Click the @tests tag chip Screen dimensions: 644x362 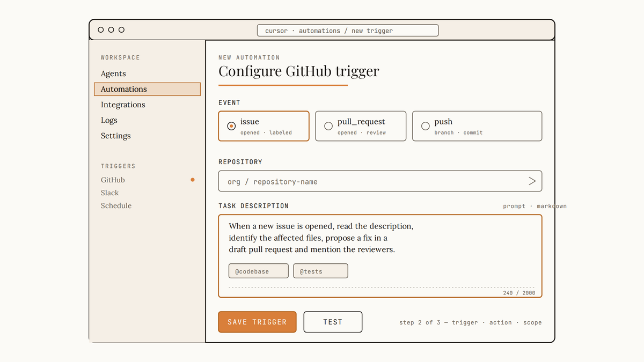click(320, 271)
